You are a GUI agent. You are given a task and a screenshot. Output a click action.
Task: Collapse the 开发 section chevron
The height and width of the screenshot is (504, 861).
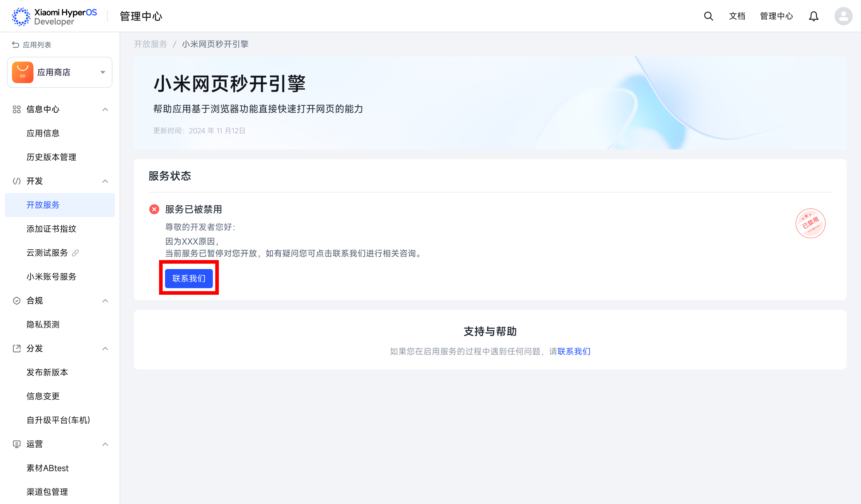pyautogui.click(x=105, y=181)
